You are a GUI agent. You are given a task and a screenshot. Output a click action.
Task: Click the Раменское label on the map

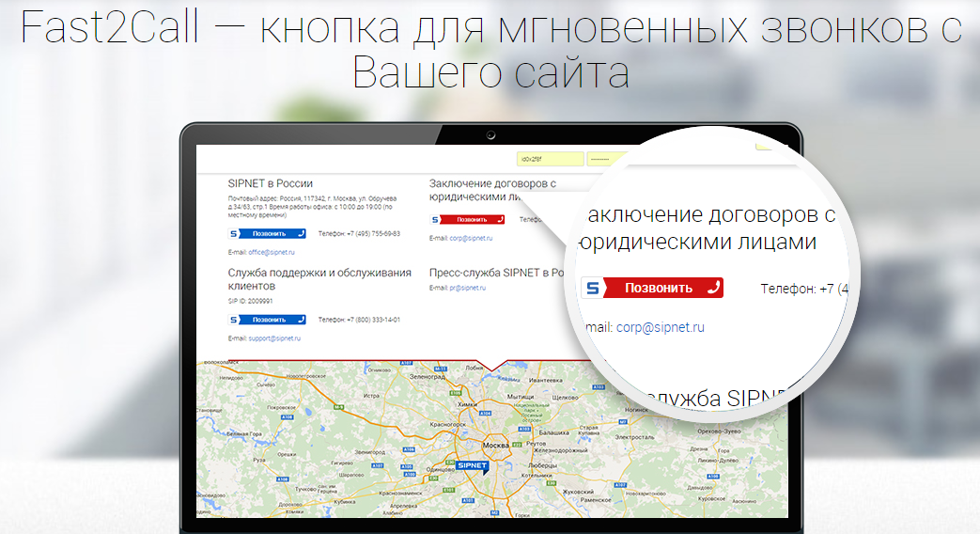[596, 499]
